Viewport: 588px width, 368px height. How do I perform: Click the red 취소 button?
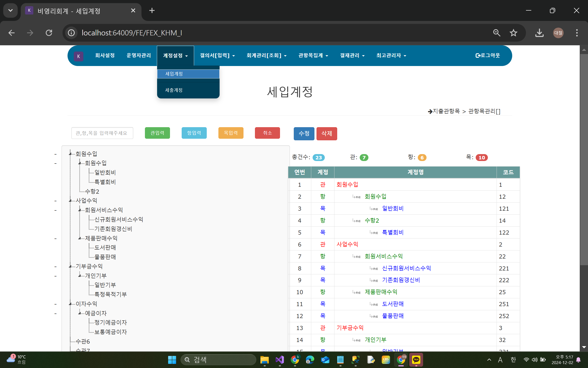pyautogui.click(x=268, y=133)
